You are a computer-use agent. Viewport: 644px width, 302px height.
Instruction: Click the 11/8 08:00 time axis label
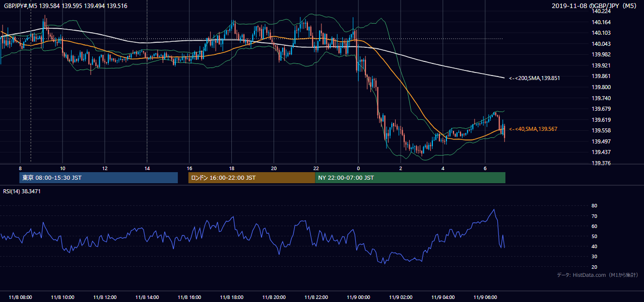click(20, 297)
